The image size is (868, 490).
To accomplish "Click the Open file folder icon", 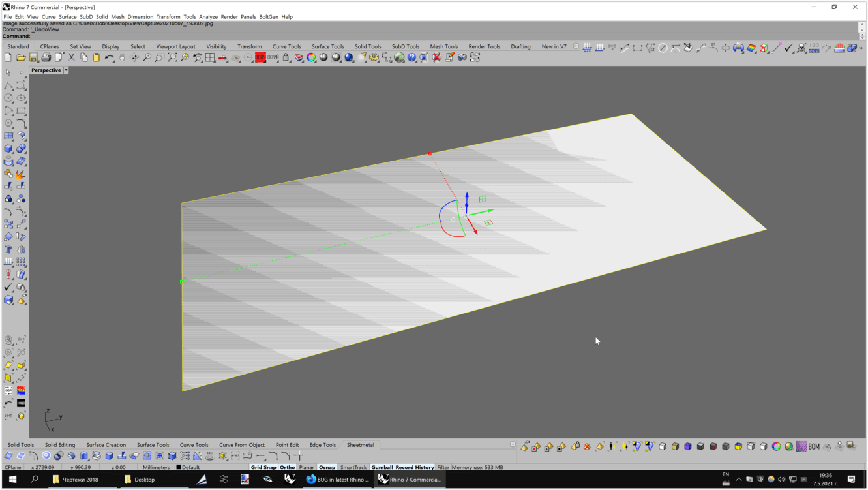I will pos(21,57).
